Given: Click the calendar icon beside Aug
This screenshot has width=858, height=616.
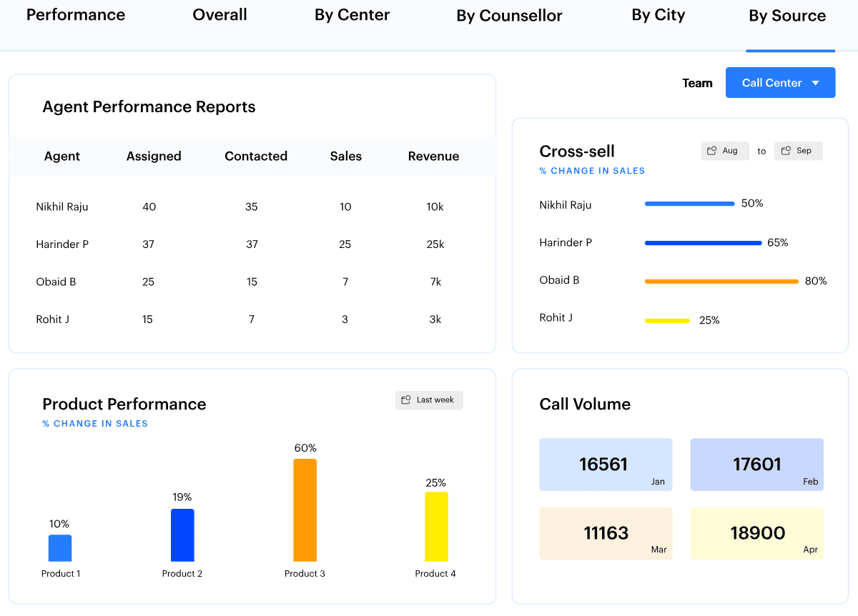Looking at the screenshot, I should 711,151.
